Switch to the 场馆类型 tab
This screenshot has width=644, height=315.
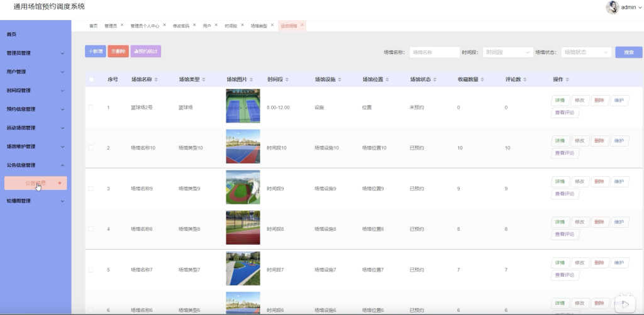point(258,26)
